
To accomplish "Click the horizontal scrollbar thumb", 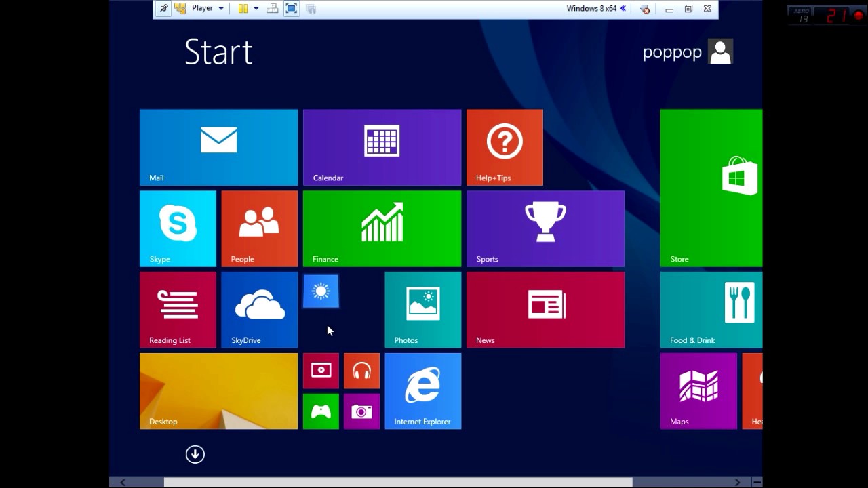I will pyautogui.click(x=398, y=482).
